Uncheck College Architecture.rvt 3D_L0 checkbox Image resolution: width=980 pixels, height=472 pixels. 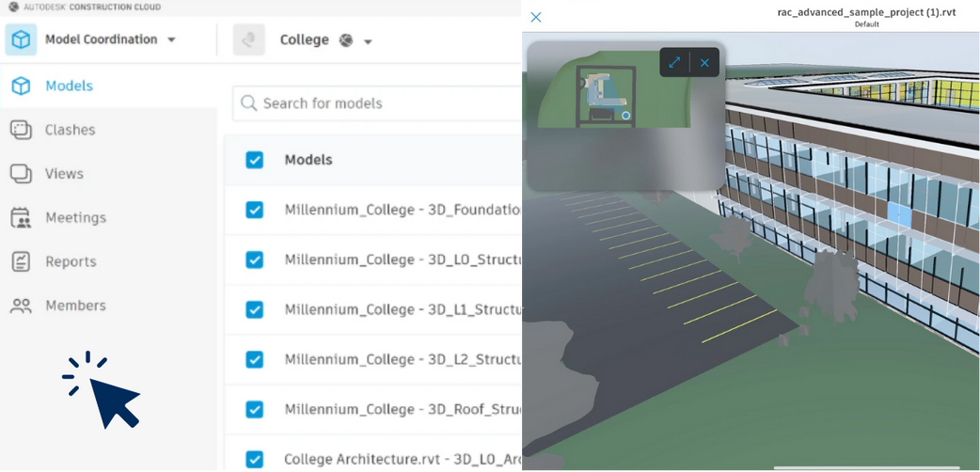pos(254,458)
